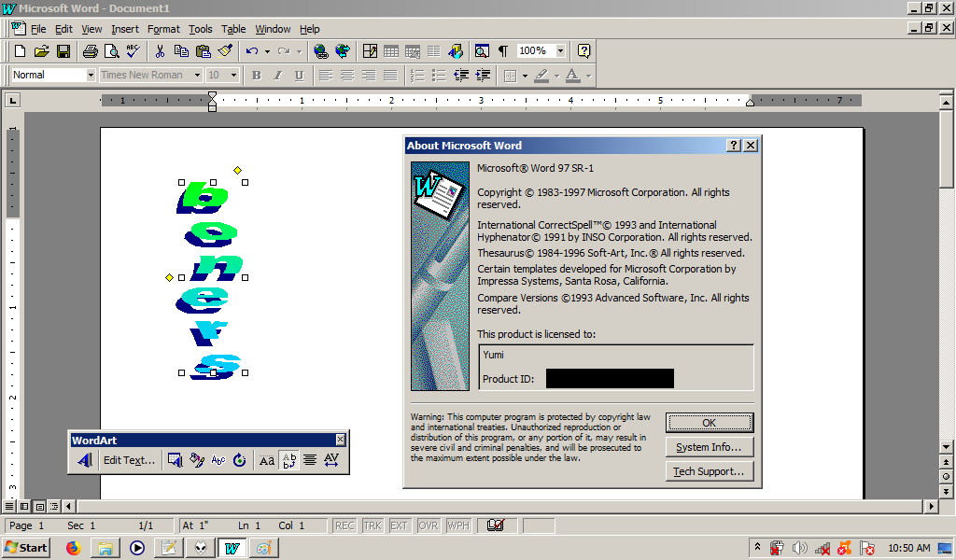Screen dimensions: 956x560
Task: Toggle OVR overtype mode in status bar
Action: (x=428, y=525)
